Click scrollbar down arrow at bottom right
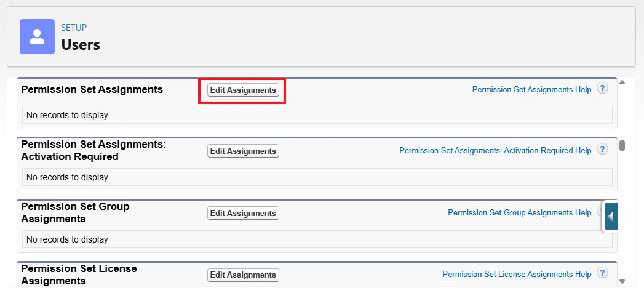Viewport: 644px width, 293px height. tap(622, 281)
